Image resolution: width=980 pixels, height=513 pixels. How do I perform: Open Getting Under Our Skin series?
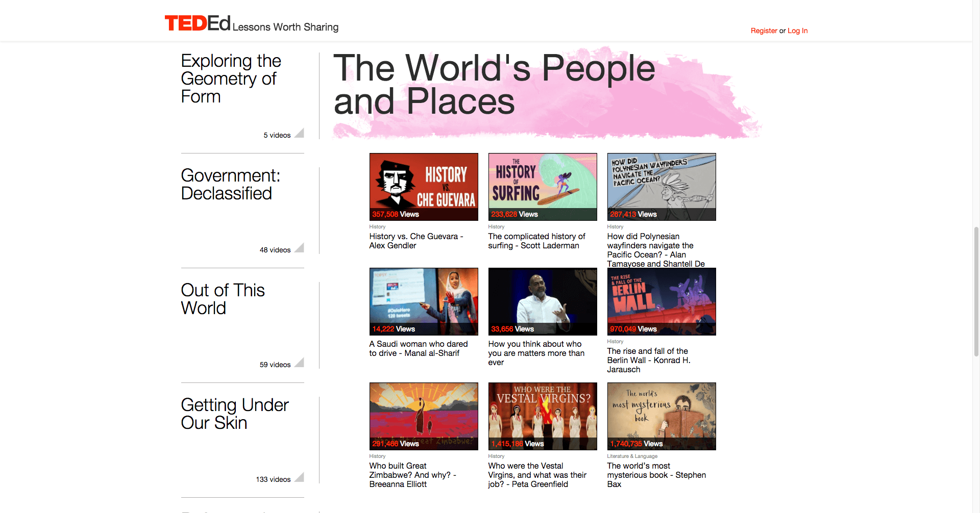click(x=234, y=414)
